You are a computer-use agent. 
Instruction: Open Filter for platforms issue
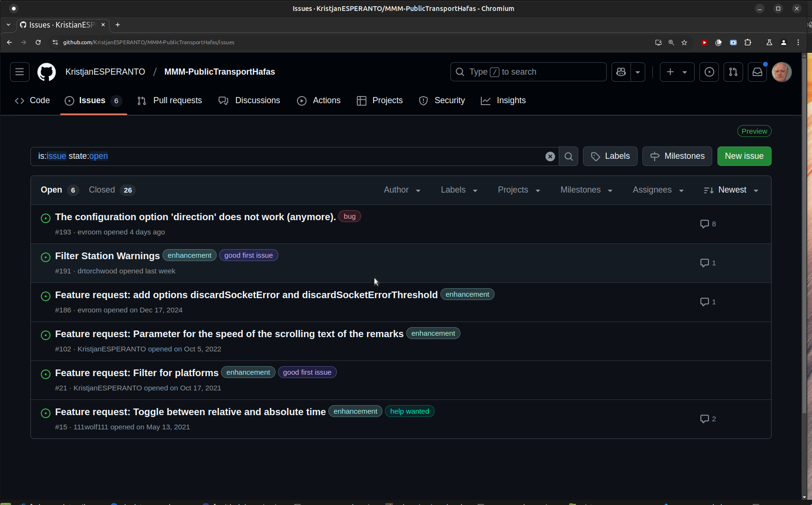[x=137, y=373]
